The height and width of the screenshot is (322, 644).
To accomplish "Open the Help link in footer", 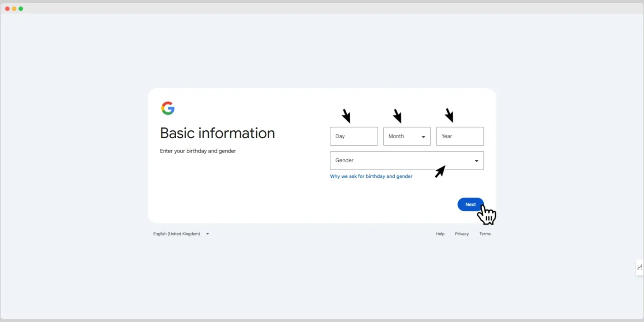I will [440, 234].
